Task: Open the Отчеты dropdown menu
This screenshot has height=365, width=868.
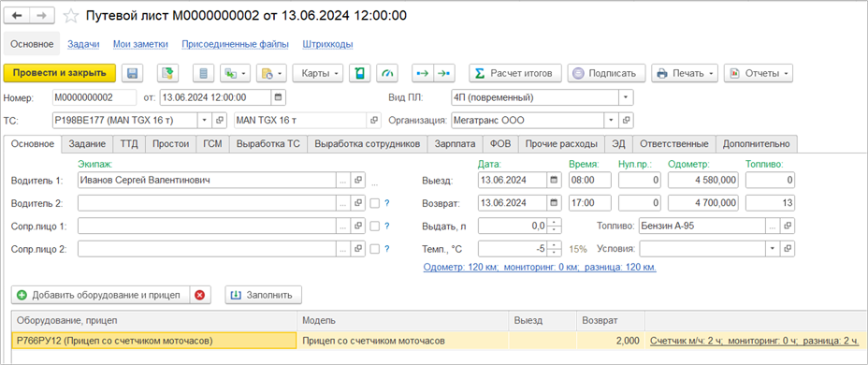Action: tap(759, 73)
